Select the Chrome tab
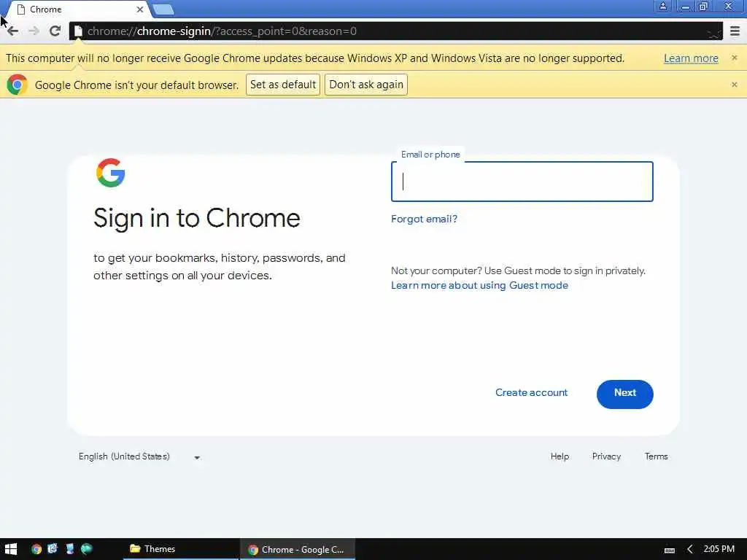The height and width of the screenshot is (560, 747). coord(79,9)
